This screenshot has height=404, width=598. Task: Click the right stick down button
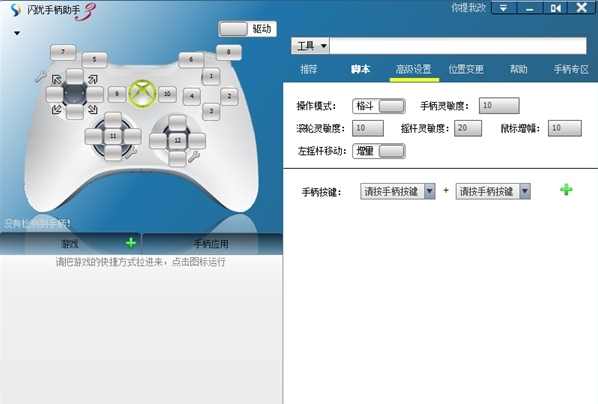tap(177, 159)
